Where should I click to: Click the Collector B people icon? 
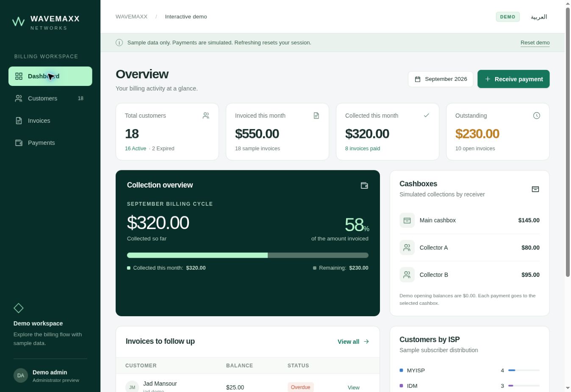tap(407, 275)
